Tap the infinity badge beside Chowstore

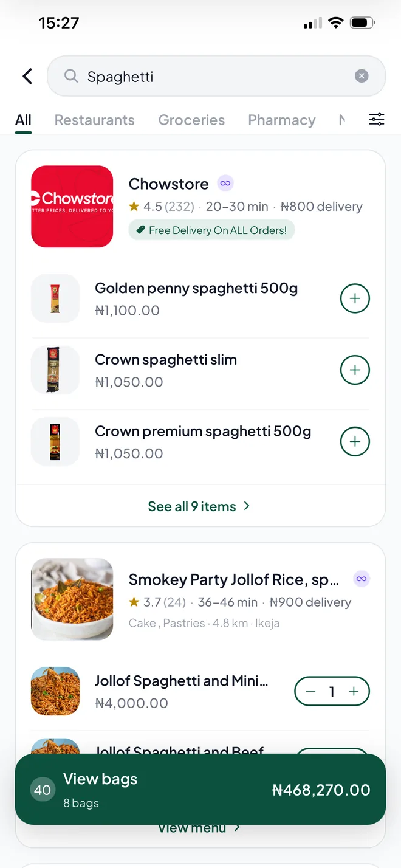[x=225, y=183]
